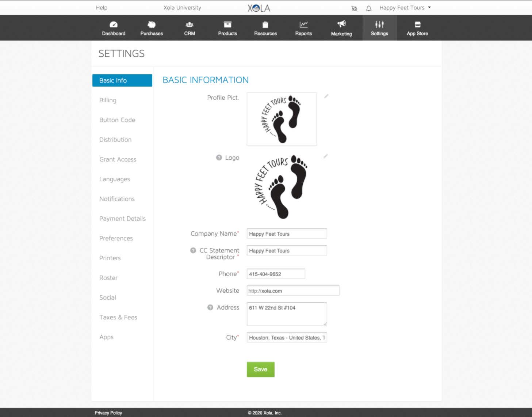The width and height of the screenshot is (532, 417).
Task: Open the Roster settings tab
Action: click(108, 278)
